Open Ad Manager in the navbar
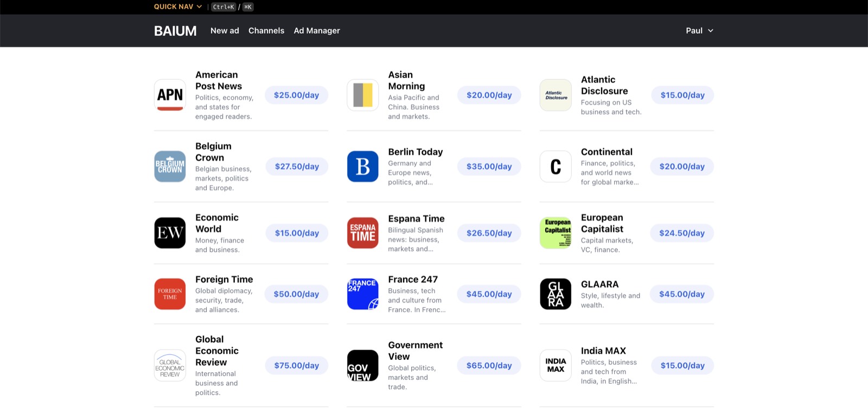 (317, 30)
